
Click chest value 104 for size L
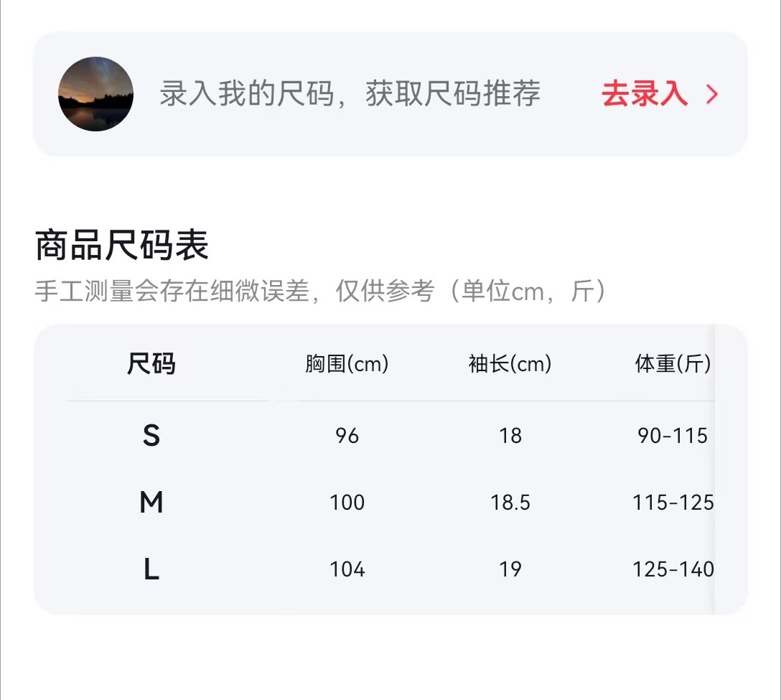point(347,569)
